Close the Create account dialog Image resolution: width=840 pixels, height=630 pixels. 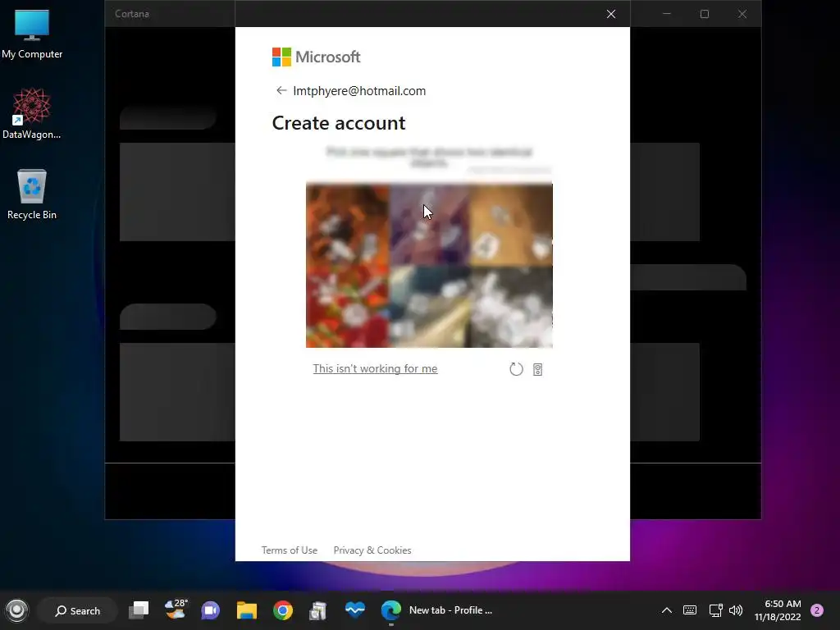[610, 14]
